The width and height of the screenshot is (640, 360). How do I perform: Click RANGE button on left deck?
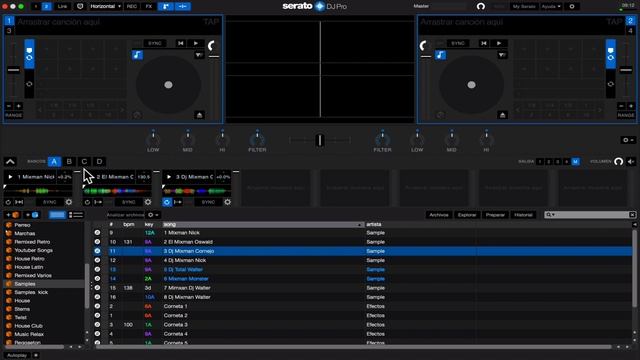click(x=13, y=116)
